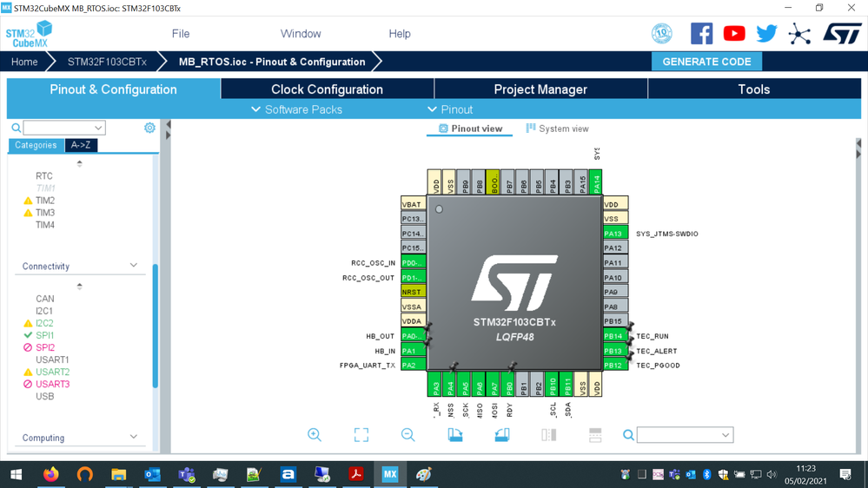The height and width of the screenshot is (488, 868).
Task: Open the File menu
Action: click(181, 34)
